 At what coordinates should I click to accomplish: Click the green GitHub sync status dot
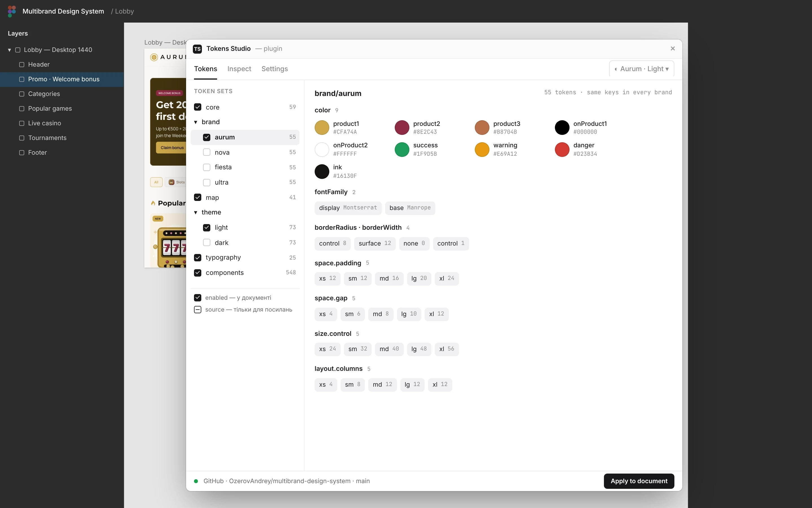(196, 481)
